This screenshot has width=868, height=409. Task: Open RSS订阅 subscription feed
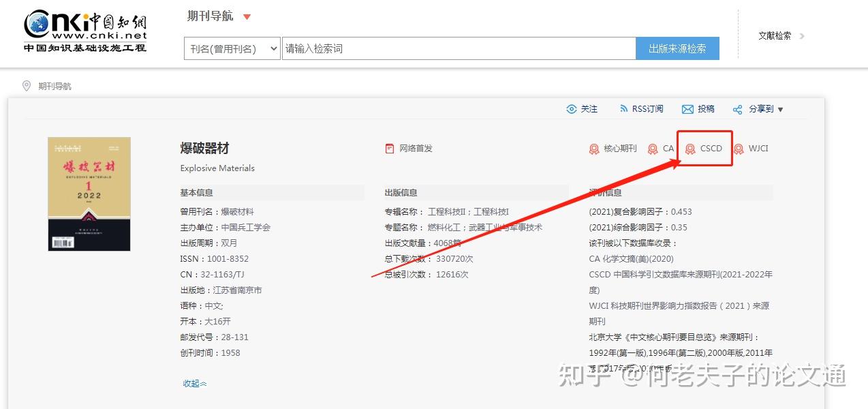pyautogui.click(x=640, y=108)
